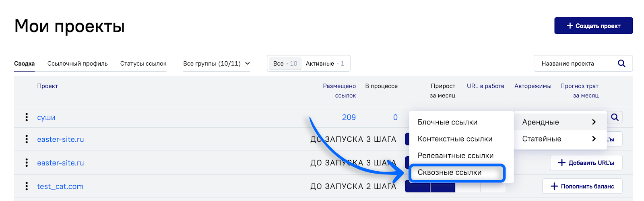Click Добавить URL'ы in the third project row

coord(586,163)
